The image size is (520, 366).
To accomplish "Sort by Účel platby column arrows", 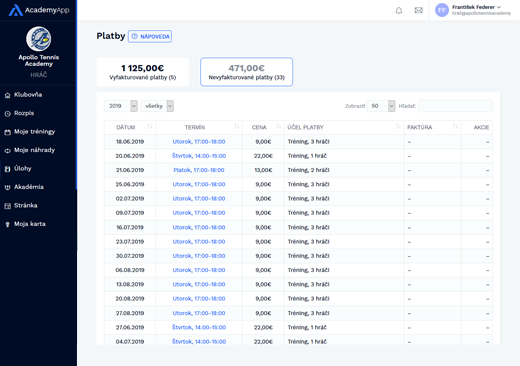I will (x=398, y=126).
